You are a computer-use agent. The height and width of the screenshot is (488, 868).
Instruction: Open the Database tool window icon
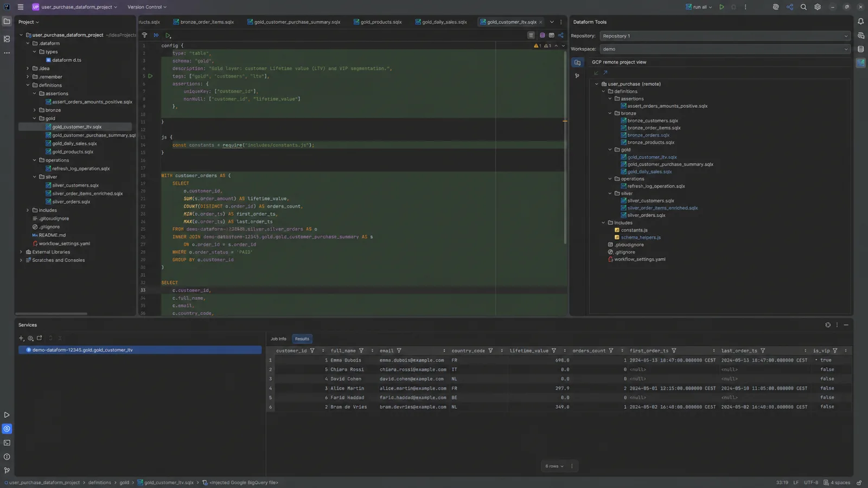[x=861, y=49]
